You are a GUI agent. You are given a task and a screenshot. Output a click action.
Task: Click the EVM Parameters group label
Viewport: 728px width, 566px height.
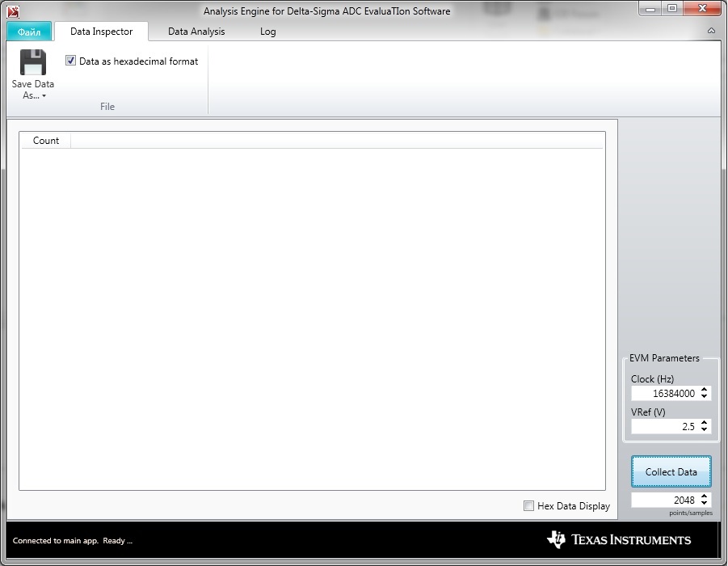664,358
